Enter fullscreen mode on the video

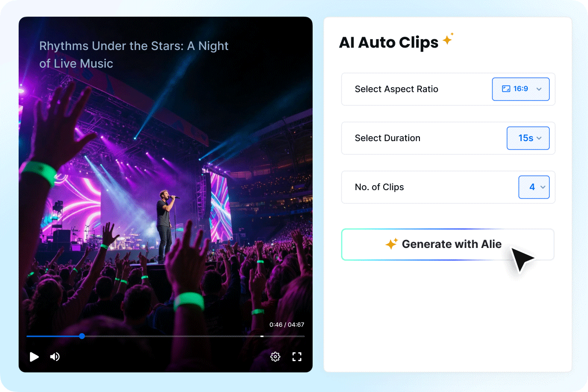tap(297, 357)
